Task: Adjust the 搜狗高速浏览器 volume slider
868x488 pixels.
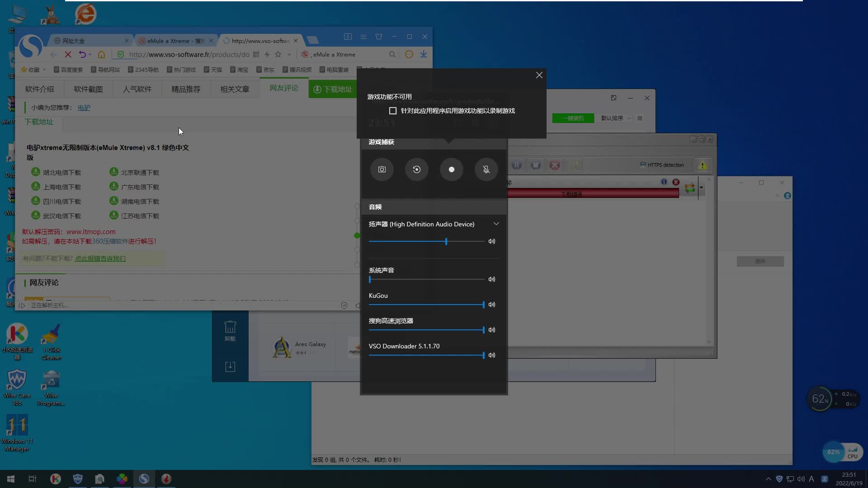Action: click(426, 330)
